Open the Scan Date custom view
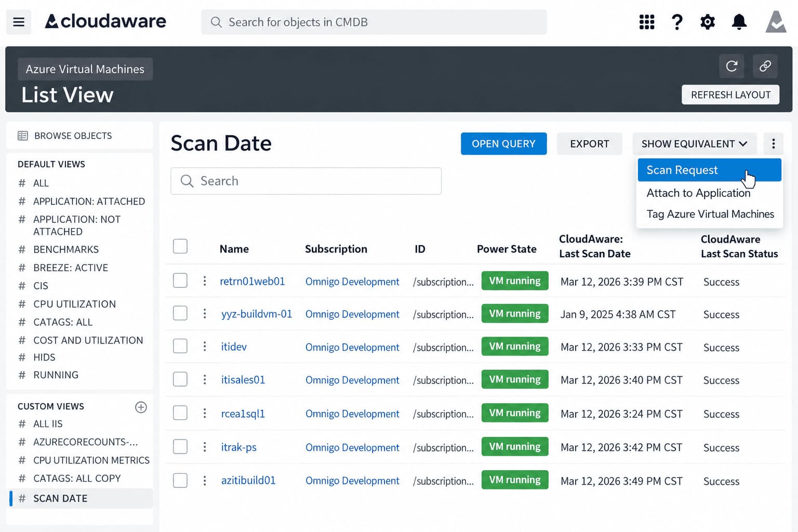 pos(81,498)
